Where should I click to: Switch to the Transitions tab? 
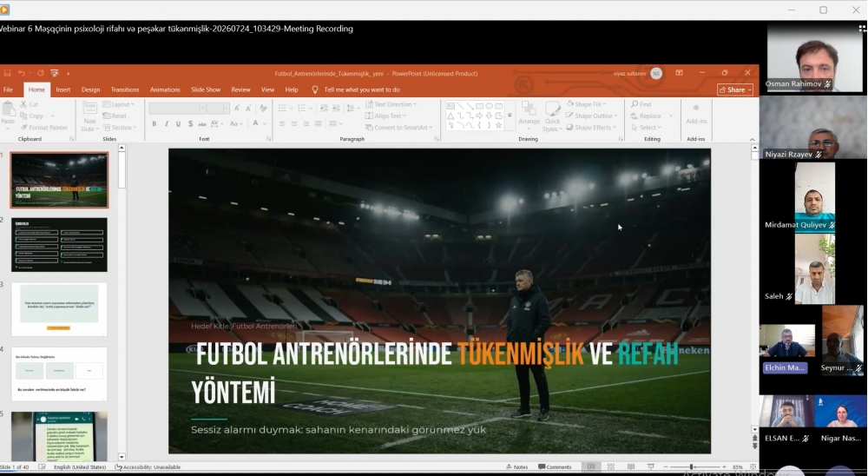tap(125, 89)
